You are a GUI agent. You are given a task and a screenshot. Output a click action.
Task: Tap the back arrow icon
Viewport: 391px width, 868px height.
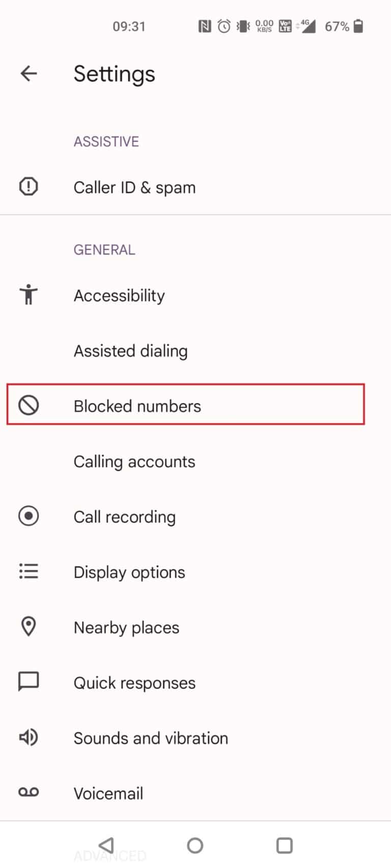click(x=29, y=74)
